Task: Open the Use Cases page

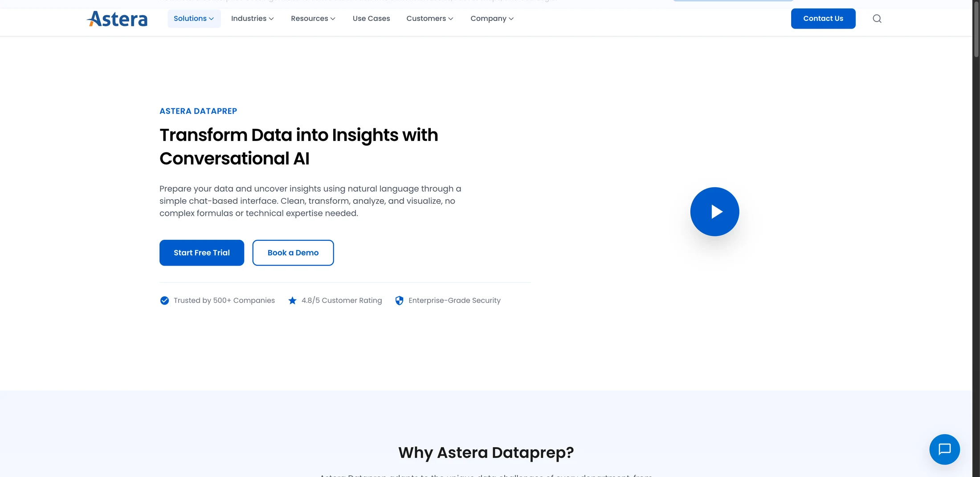Action: pyautogui.click(x=371, y=19)
